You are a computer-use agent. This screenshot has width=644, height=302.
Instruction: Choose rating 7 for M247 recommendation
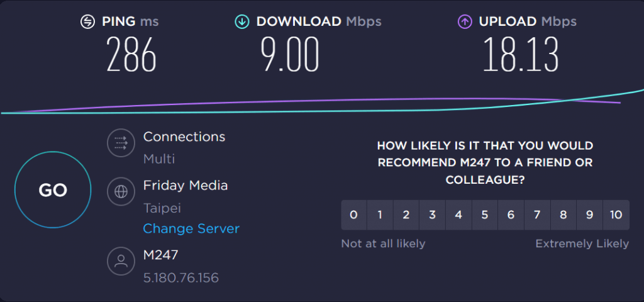tap(537, 215)
